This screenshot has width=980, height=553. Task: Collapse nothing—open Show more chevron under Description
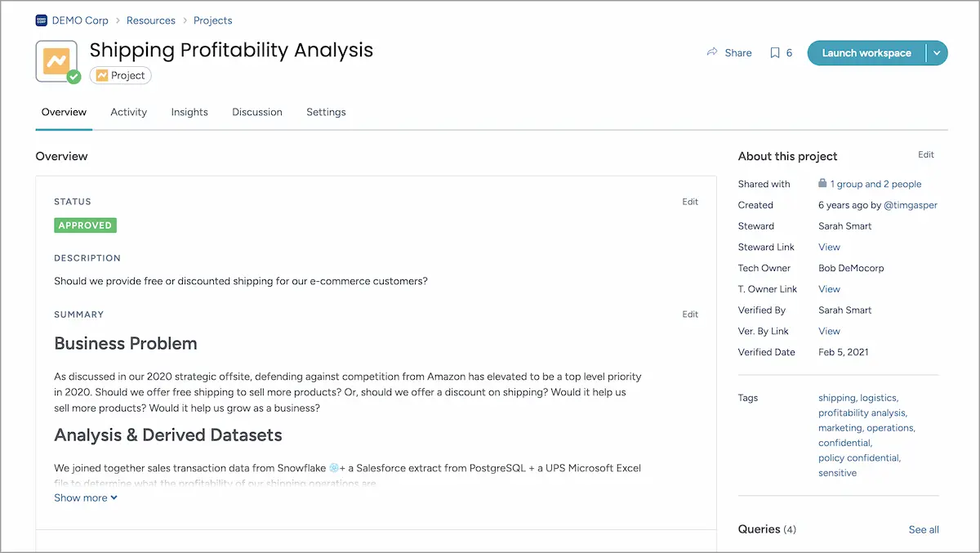[x=113, y=497]
